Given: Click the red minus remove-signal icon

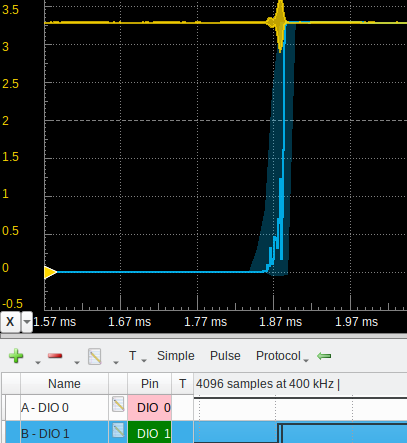Looking at the screenshot, I should coord(55,356).
